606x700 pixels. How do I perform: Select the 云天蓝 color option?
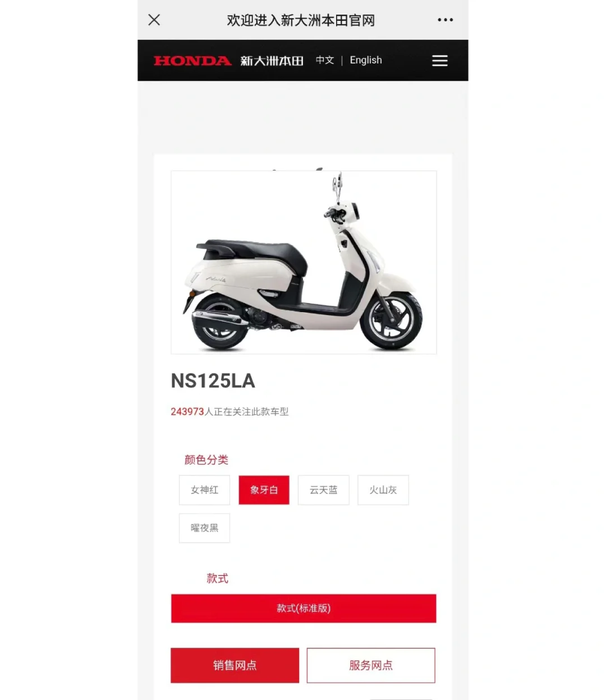[324, 490]
